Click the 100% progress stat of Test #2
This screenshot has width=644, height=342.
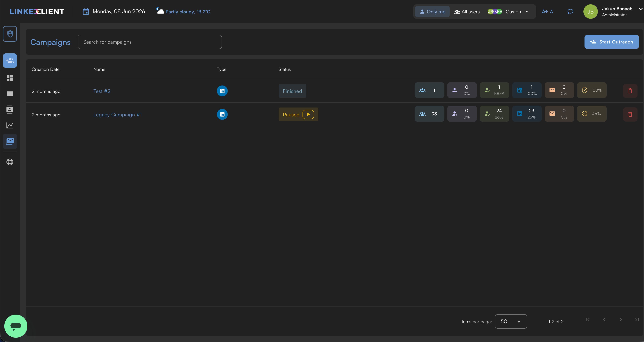pyautogui.click(x=592, y=90)
